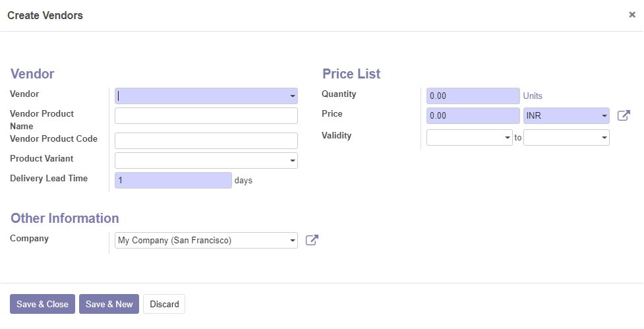Open the Validity end date dropdown
Viewport: 644px width, 329px height.
click(566, 138)
